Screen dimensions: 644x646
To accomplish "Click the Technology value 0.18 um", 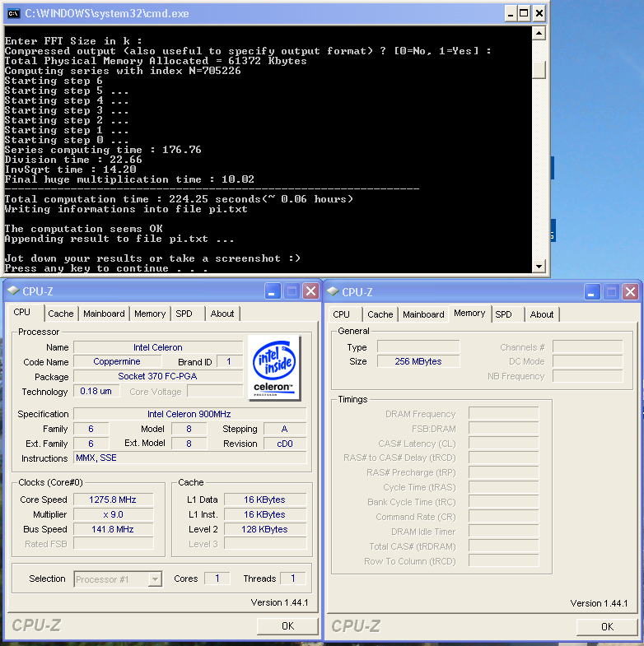I will (x=96, y=391).
